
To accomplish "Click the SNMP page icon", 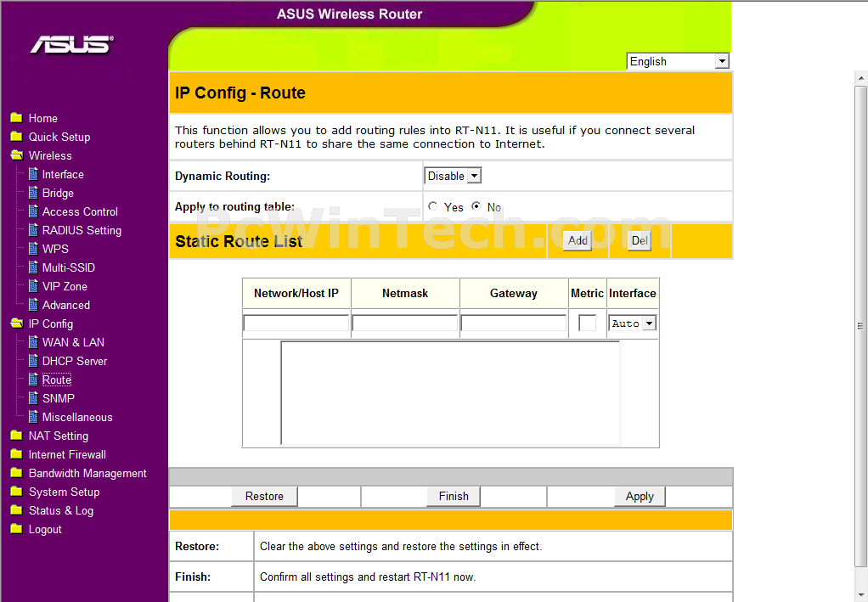I will 33,398.
